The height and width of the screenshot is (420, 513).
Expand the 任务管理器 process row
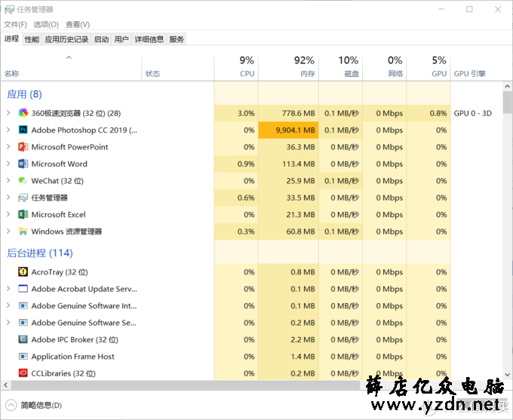[8, 198]
